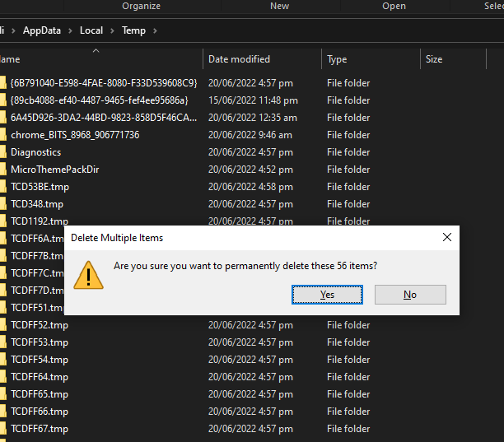Viewport: 504px width, 442px height.
Task: Cancel deletion with the No button
Action: coord(410,295)
